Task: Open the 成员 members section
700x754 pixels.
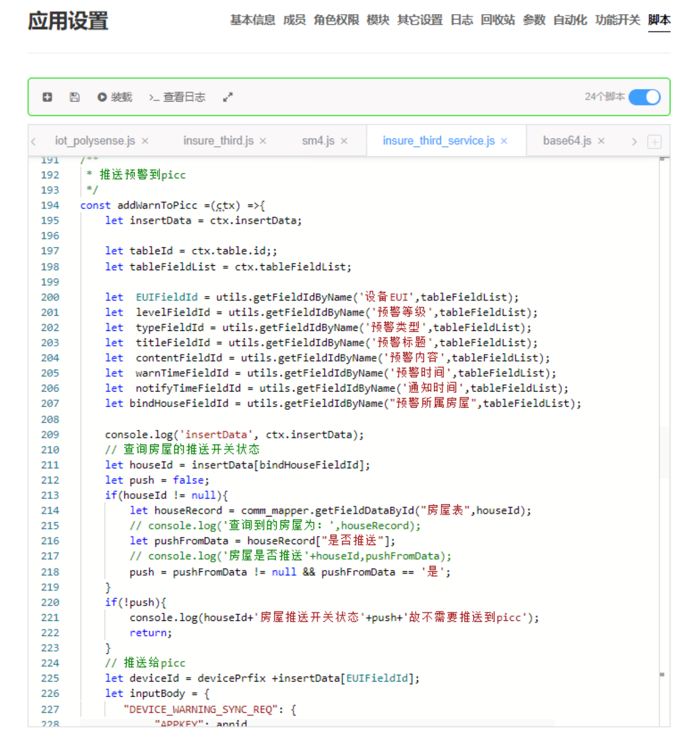Action: point(295,20)
